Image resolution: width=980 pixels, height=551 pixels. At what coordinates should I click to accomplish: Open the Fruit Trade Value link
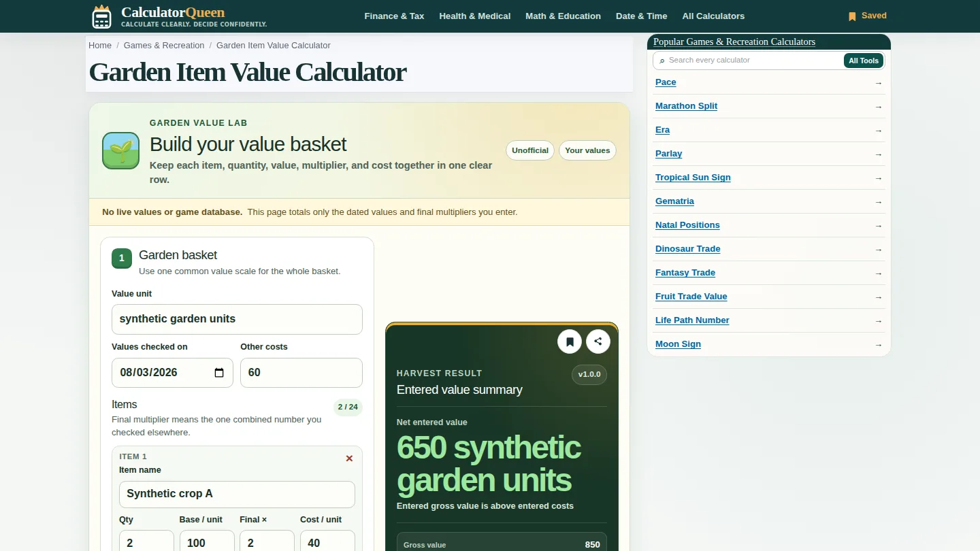point(691,297)
